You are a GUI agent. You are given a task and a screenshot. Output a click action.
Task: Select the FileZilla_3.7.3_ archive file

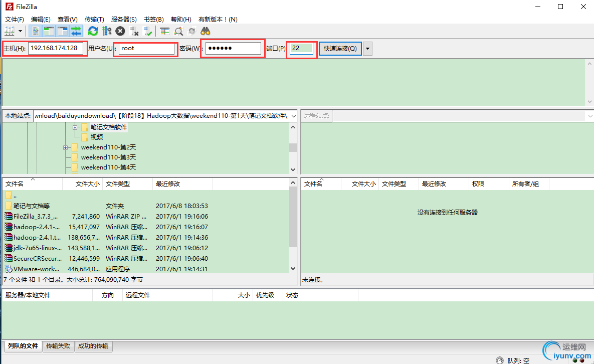pyautogui.click(x=146, y=217)
